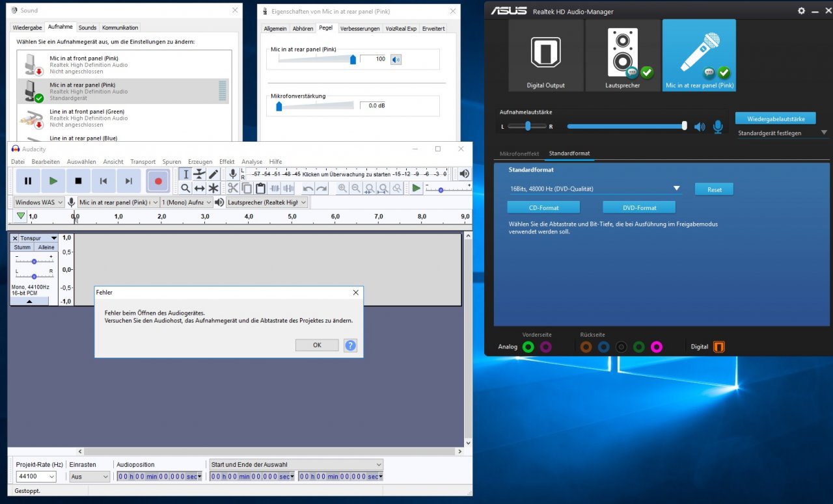Viewport: 833px width, 504px height.
Task: Open the Tonspur track name menu
Action: coord(39,238)
